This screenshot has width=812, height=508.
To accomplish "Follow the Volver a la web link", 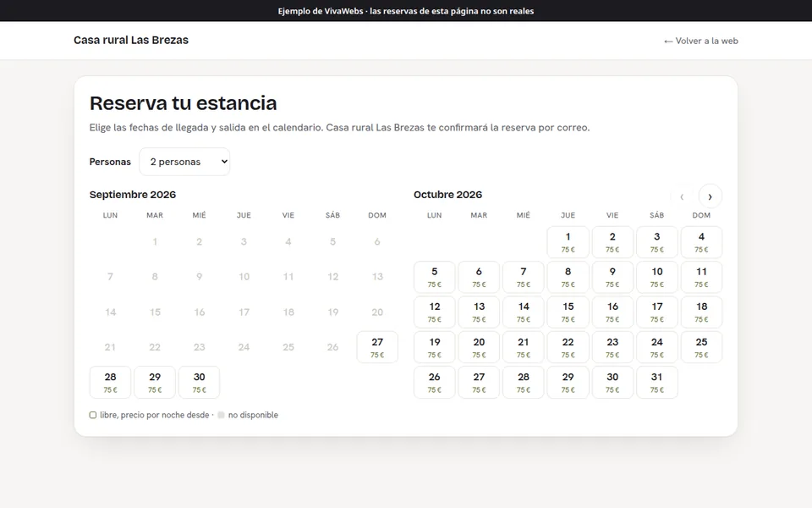I will pos(700,41).
